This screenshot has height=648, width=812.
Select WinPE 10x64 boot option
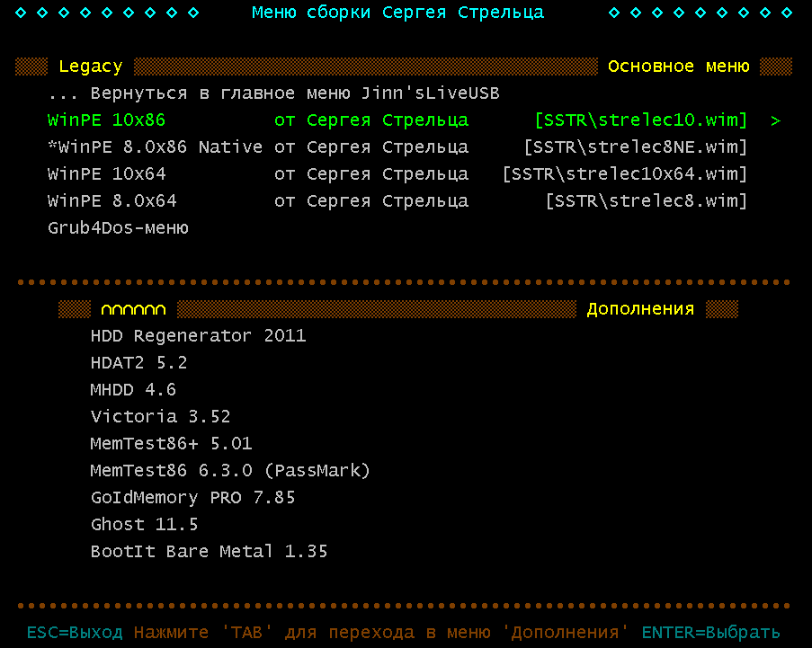106,174
